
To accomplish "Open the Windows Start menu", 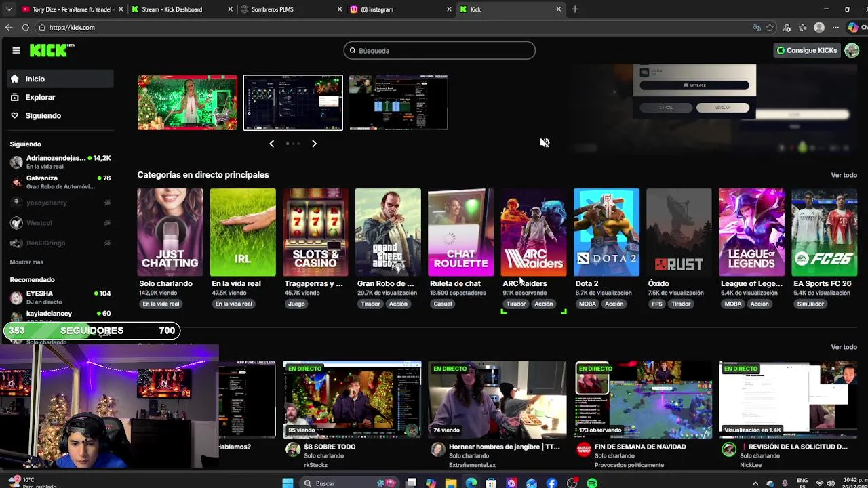I will click(288, 483).
